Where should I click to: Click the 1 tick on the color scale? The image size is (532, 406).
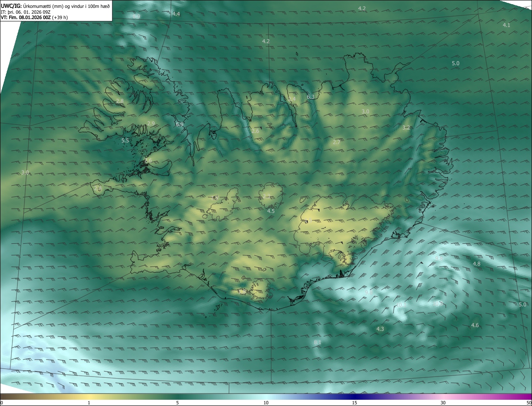[x=89, y=403]
